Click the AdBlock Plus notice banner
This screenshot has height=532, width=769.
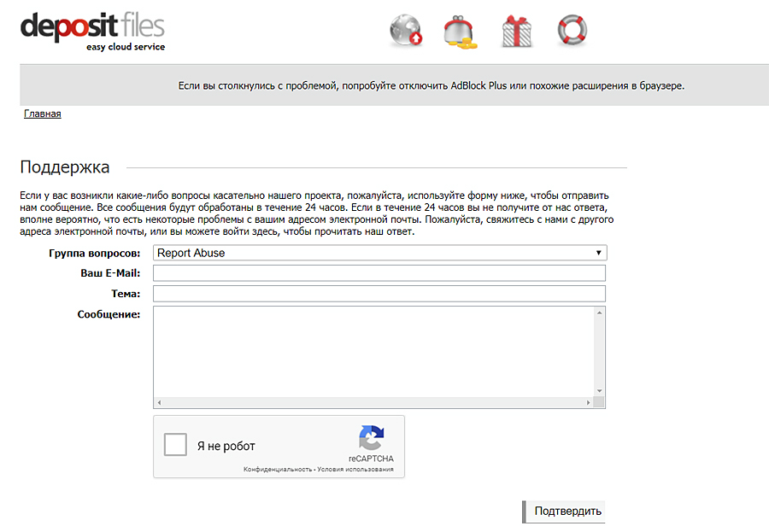pos(431,85)
